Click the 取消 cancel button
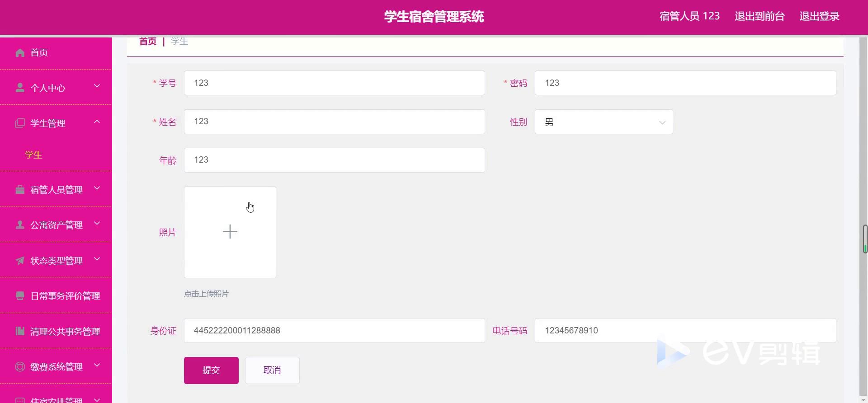 coord(272,370)
